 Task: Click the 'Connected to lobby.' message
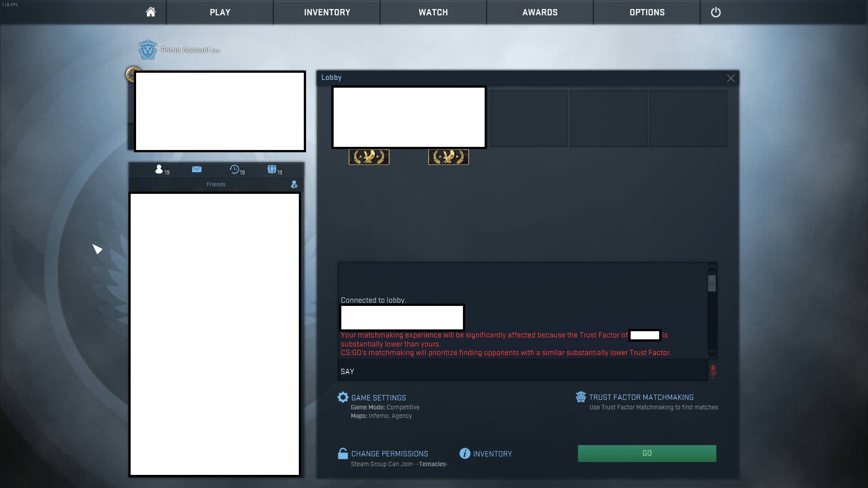(373, 300)
